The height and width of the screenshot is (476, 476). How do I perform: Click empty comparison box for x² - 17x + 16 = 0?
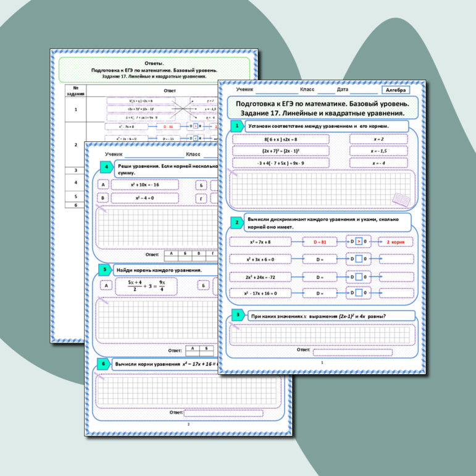coord(360,294)
